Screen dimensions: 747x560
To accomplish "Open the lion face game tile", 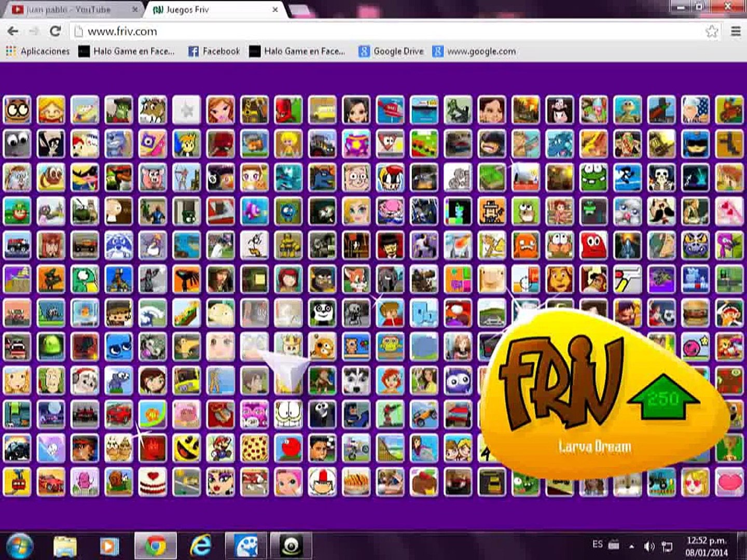I will (560, 279).
